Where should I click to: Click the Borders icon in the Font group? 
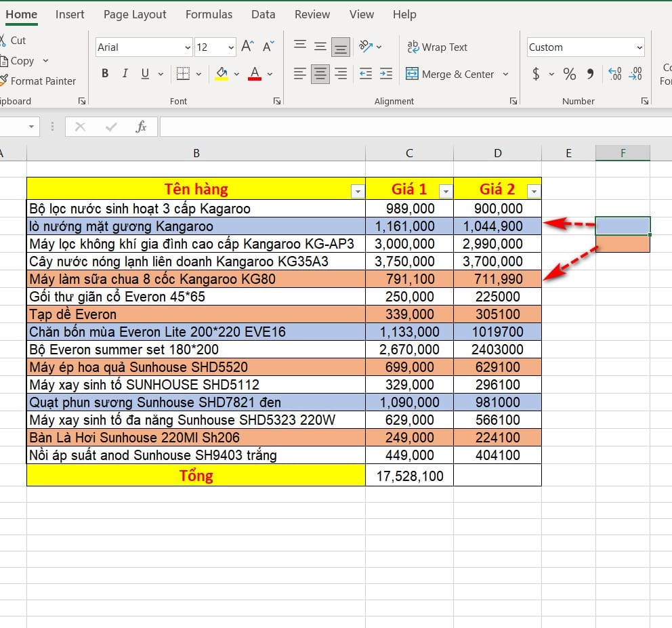182,74
